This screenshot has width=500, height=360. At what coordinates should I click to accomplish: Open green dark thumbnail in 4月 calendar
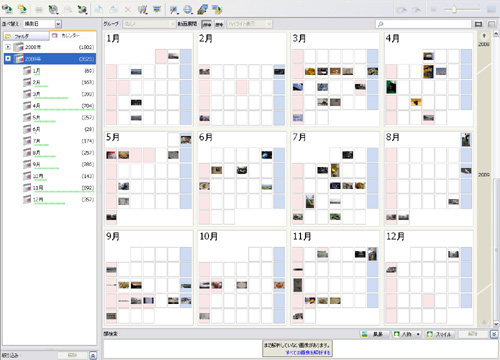(391, 87)
